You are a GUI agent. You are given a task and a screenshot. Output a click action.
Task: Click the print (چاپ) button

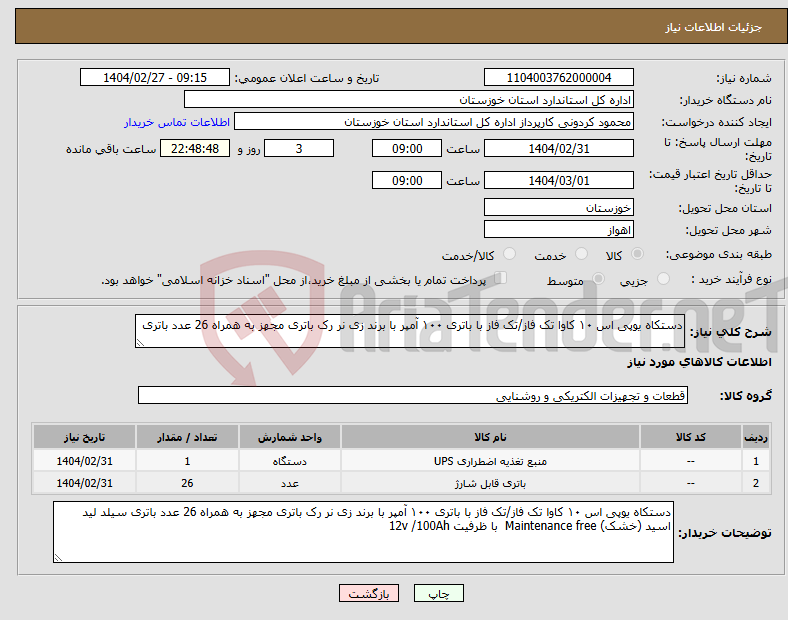click(x=438, y=593)
